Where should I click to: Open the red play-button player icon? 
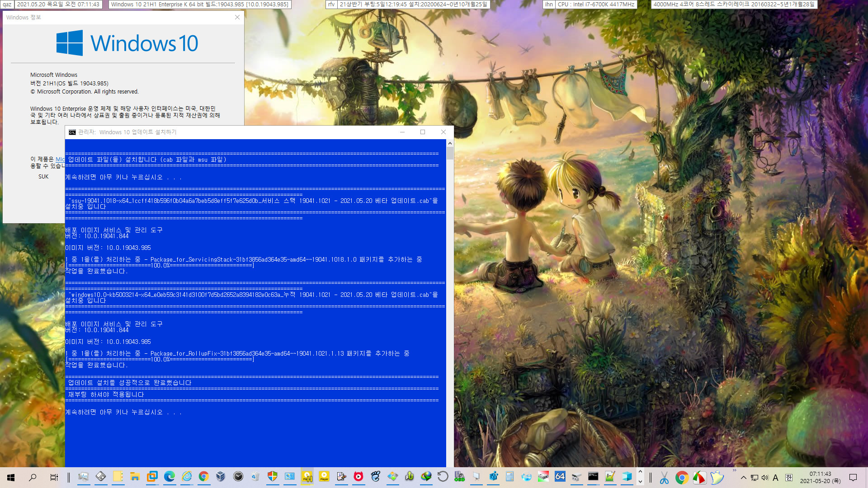tap(359, 477)
